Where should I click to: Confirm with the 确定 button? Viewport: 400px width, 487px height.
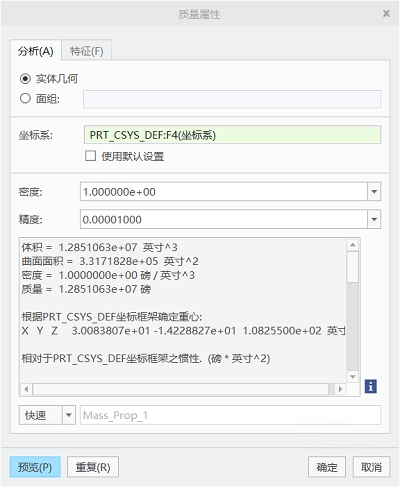pos(327,467)
